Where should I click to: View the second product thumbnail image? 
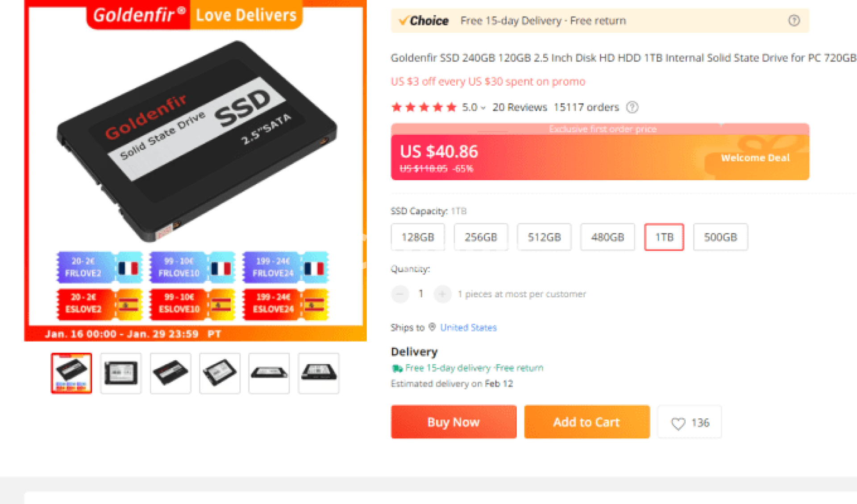click(x=121, y=373)
